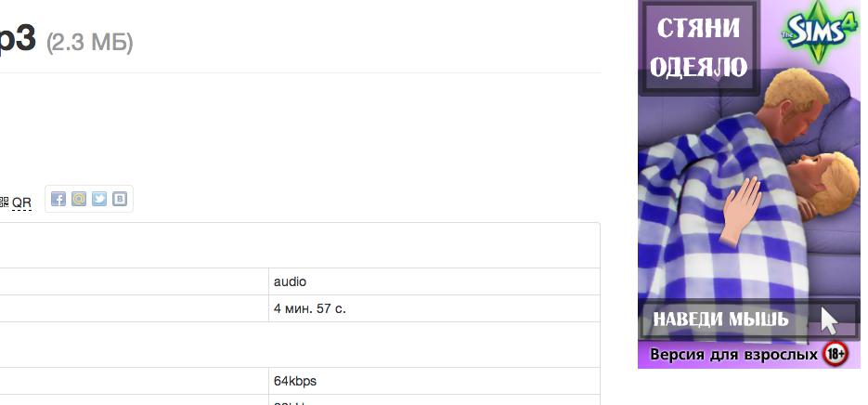Share via the VK icon

pos(120,199)
